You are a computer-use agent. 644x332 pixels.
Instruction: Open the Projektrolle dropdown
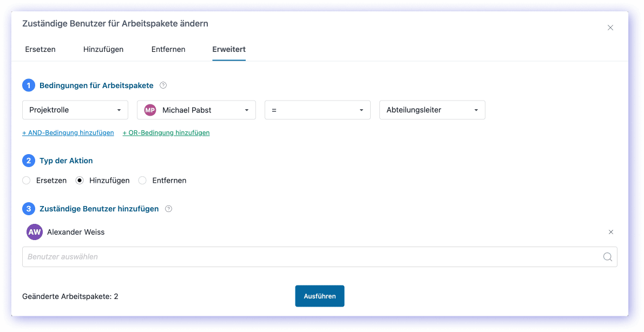(75, 110)
